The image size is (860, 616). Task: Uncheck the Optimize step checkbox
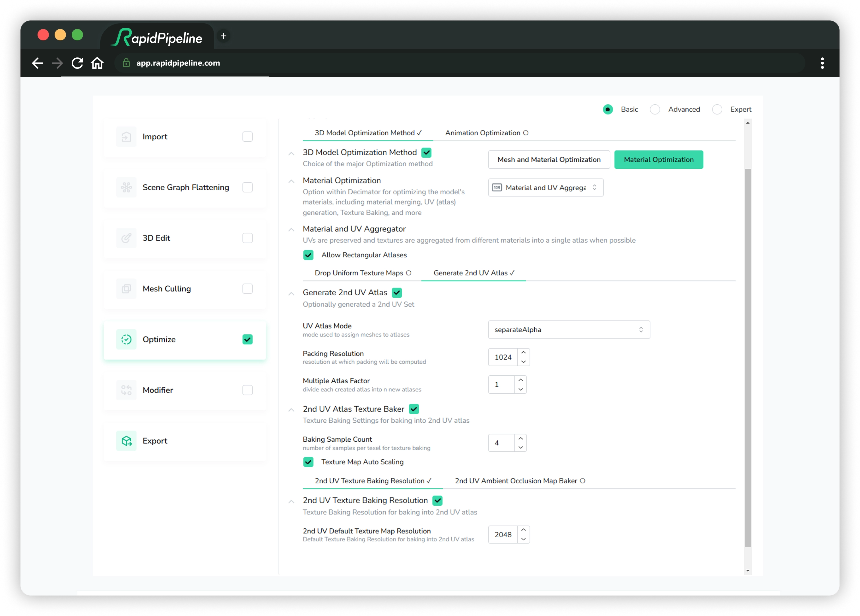(248, 340)
